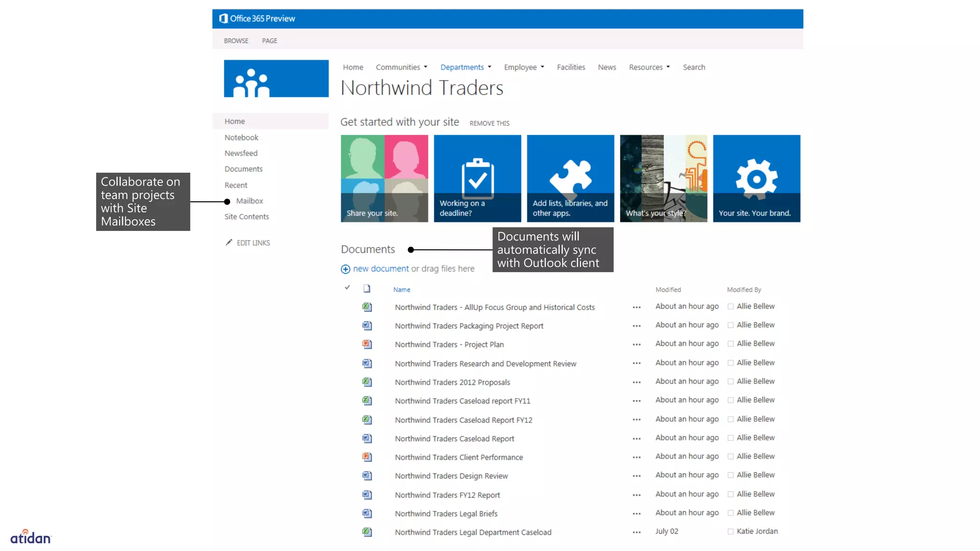Viewport: 980px width, 551px height.
Task: Click the Northwind Traders site logo
Action: click(276, 78)
